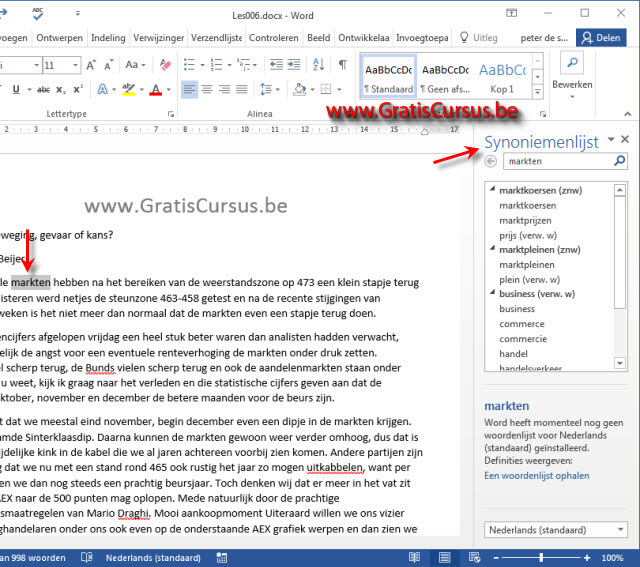Increase indent of the paragraph

294,64
